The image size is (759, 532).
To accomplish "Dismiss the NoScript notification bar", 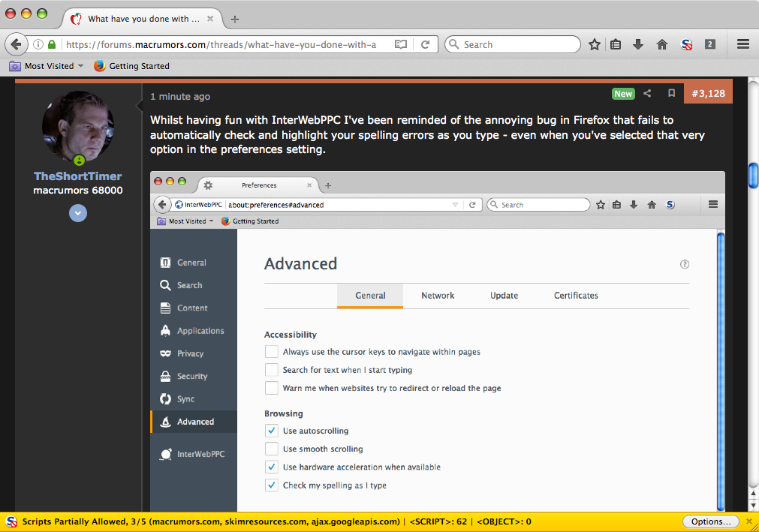I will click(749, 521).
